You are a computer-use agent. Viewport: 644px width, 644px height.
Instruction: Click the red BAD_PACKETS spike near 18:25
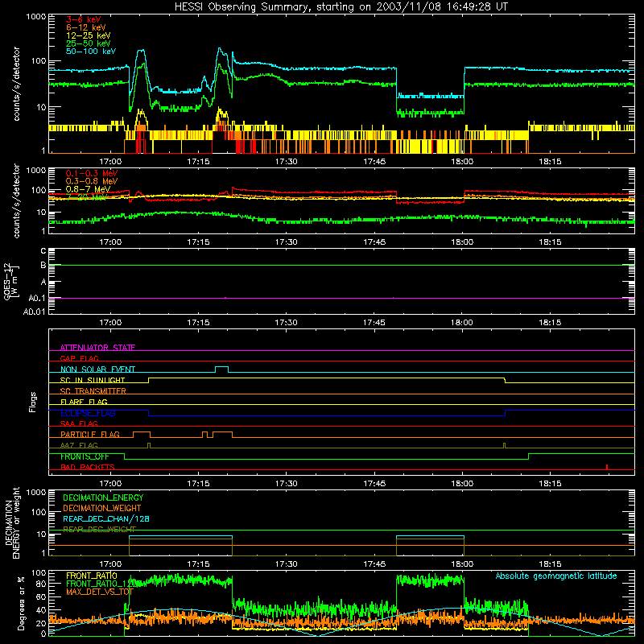(x=607, y=467)
